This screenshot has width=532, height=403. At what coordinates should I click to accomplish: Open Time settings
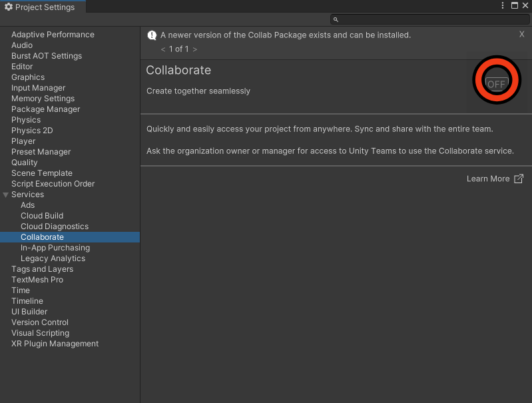coord(21,290)
